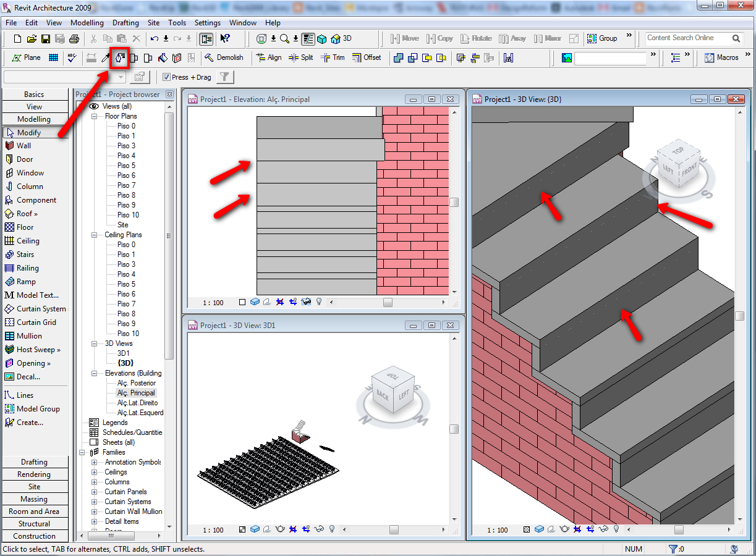Toggle thin lines display button
The height and width of the screenshot is (556, 756).
[x=308, y=38]
